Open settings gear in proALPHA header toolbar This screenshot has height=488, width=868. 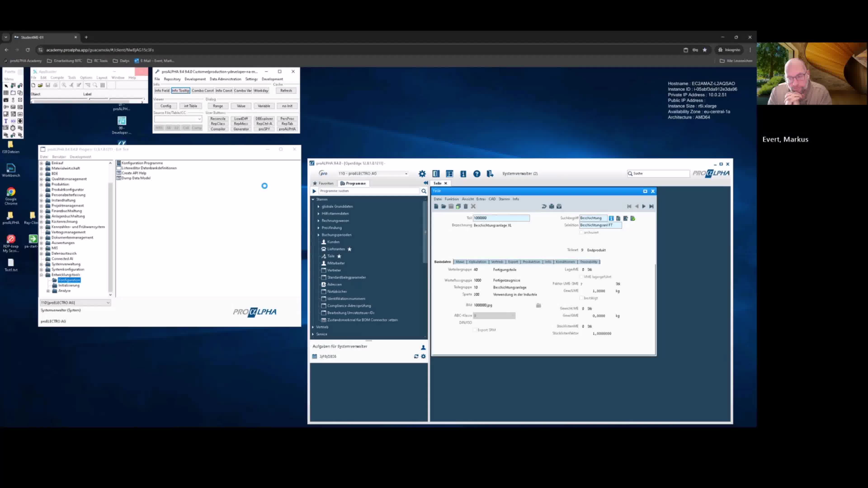(x=422, y=174)
